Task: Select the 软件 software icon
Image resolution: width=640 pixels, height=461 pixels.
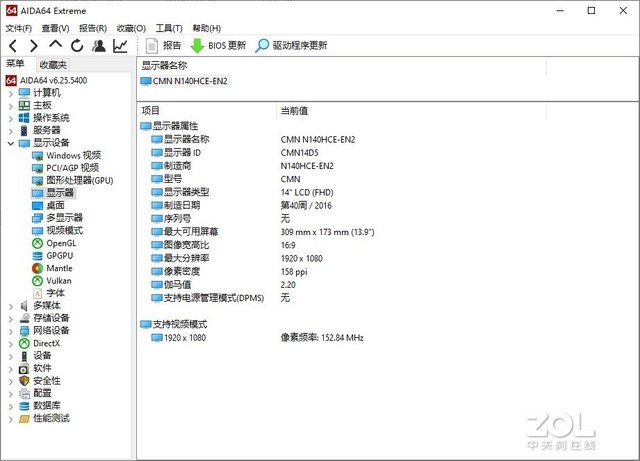Action: click(x=24, y=369)
